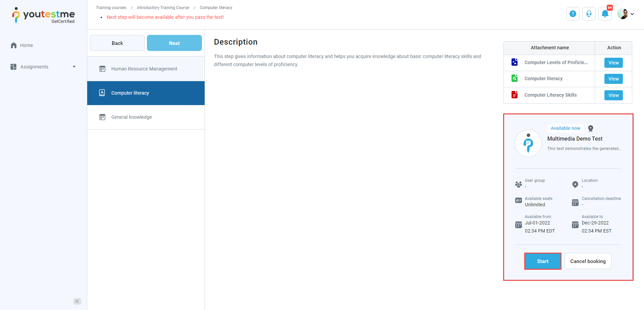Click the Attachment name column header
Screen dimensions: 644x310
tap(550, 48)
